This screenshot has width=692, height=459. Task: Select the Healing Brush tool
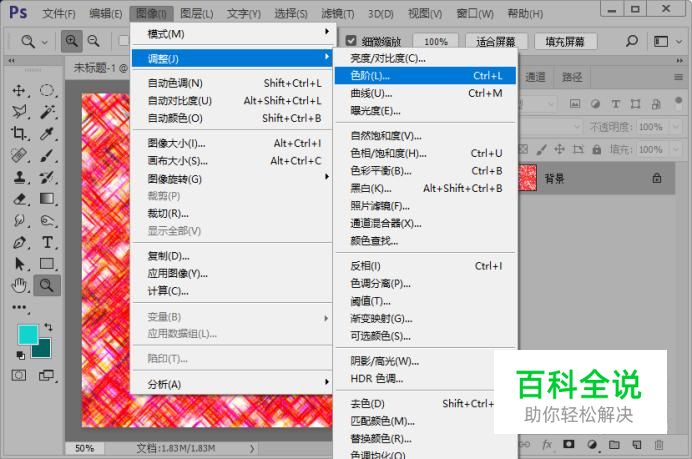(19, 155)
